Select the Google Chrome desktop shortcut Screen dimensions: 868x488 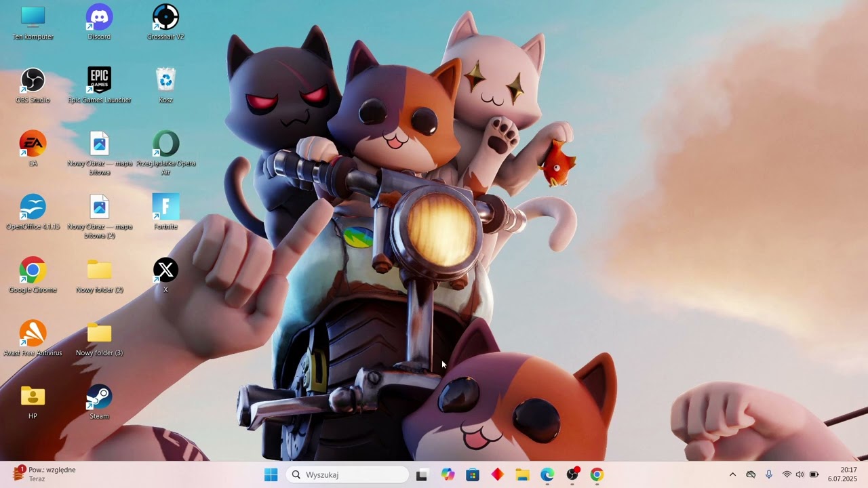click(x=33, y=275)
